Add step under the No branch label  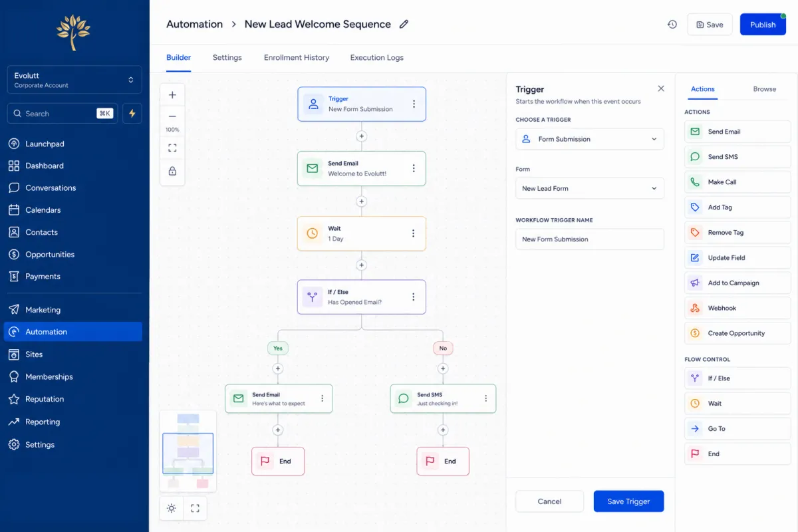pyautogui.click(x=443, y=368)
